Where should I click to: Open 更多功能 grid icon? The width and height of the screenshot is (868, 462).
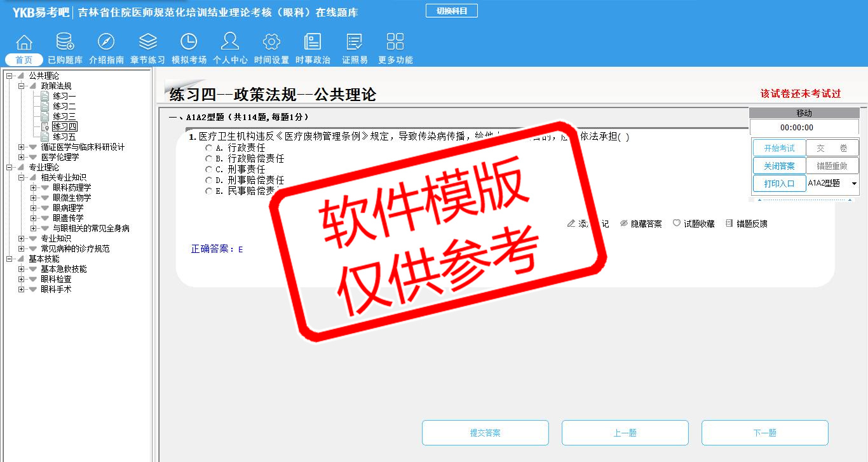(395, 42)
